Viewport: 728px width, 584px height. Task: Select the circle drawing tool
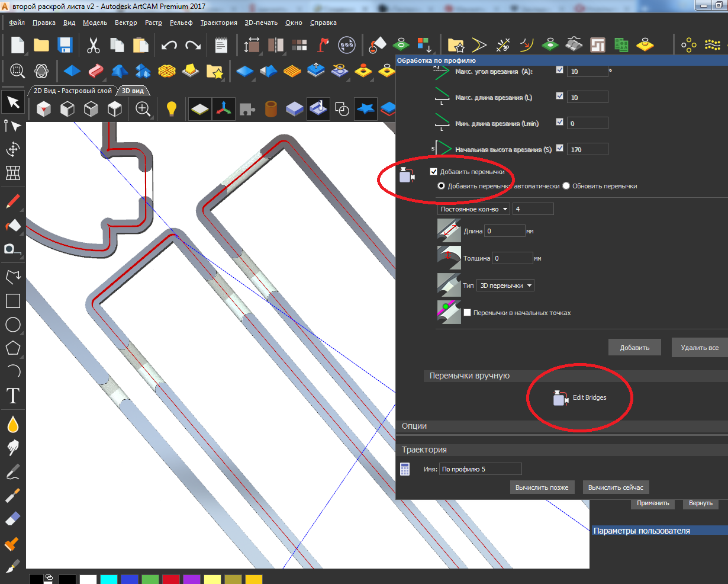(x=13, y=325)
